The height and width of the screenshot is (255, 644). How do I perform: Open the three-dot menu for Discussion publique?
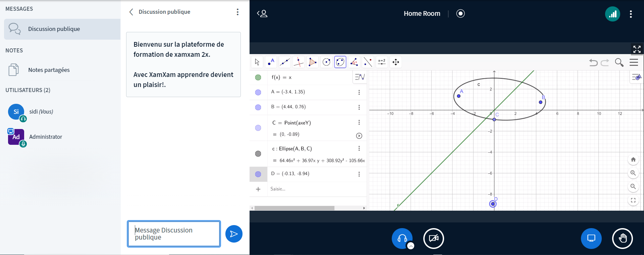(x=237, y=12)
